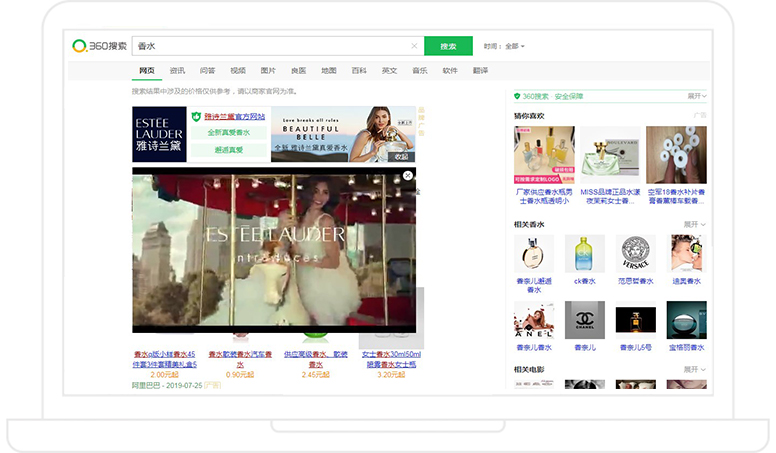Click the 猜你喜欢 heading
776x453 pixels.
(x=529, y=116)
